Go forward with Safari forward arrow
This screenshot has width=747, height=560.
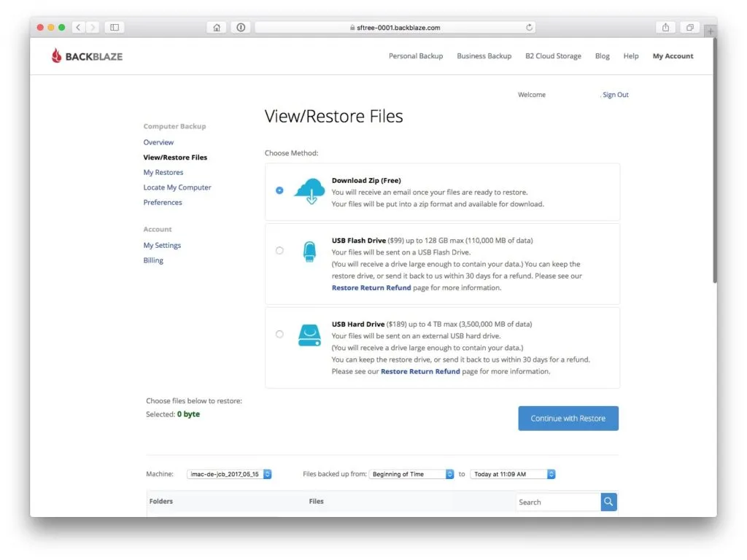(93, 27)
